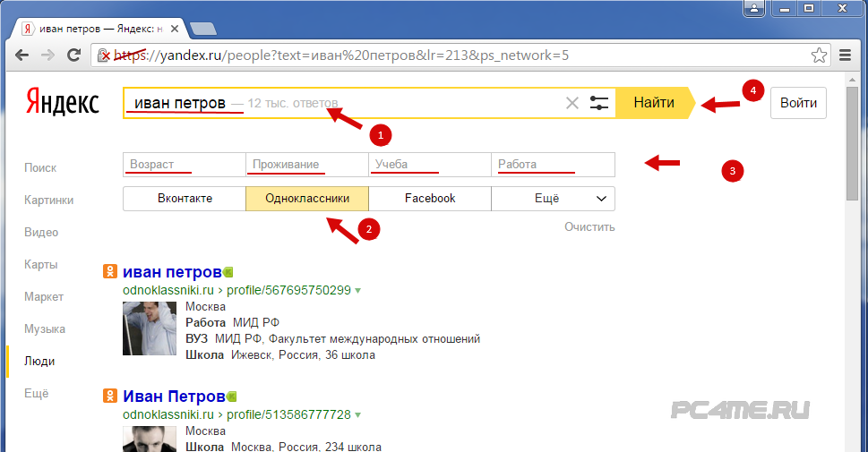Open advanced search filter settings icon
This screenshot has height=452, width=868.
[599, 103]
